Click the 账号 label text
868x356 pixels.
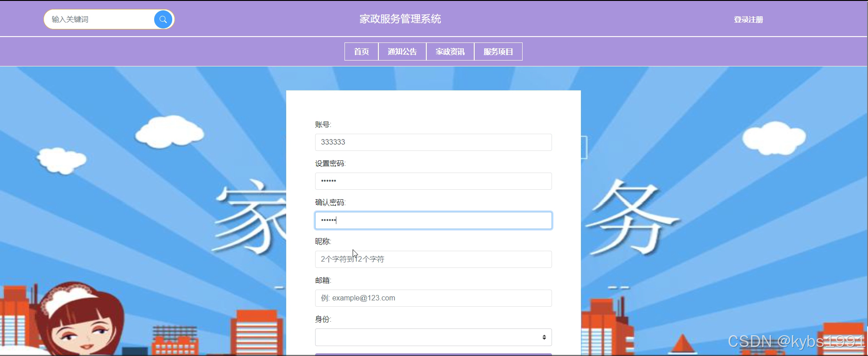(323, 125)
